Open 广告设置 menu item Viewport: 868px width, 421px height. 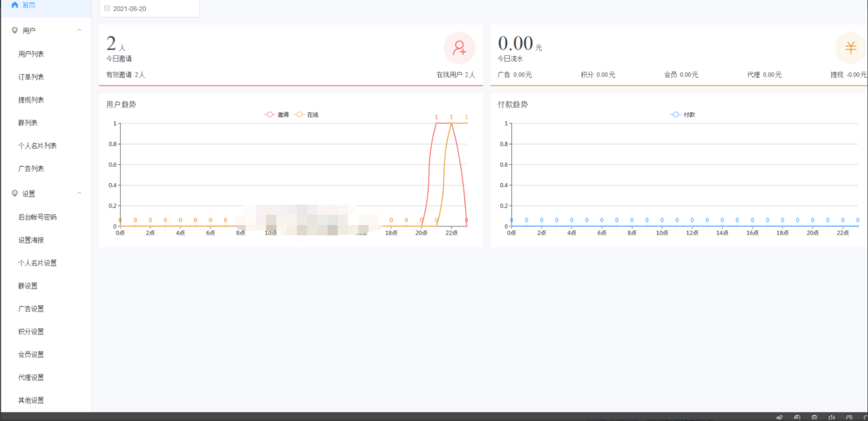coord(31,309)
